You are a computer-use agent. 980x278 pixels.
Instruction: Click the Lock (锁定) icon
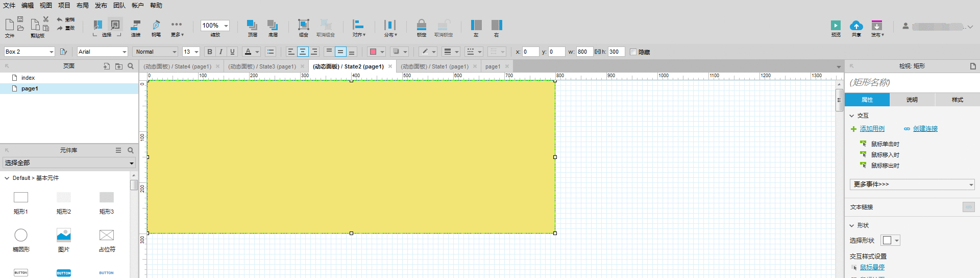[x=422, y=25]
